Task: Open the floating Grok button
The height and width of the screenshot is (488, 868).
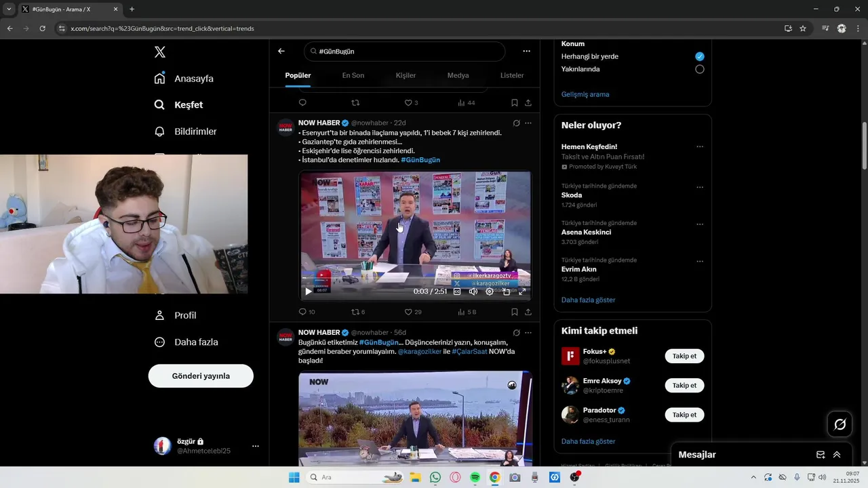Action: (840, 424)
